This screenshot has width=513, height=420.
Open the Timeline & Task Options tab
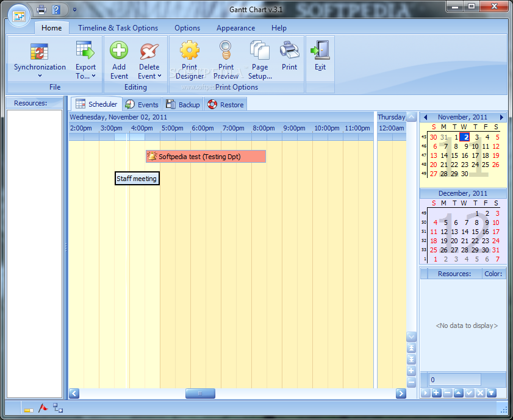[x=118, y=28]
